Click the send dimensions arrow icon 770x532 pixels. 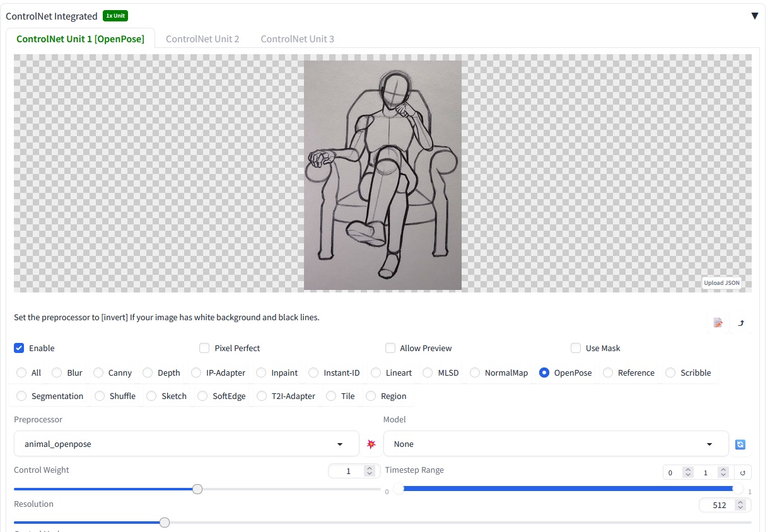(x=741, y=323)
